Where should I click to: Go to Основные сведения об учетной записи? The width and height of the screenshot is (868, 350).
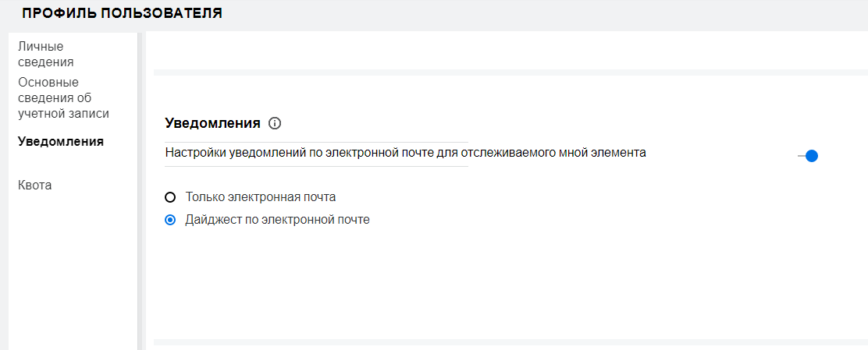pyautogui.click(x=63, y=97)
